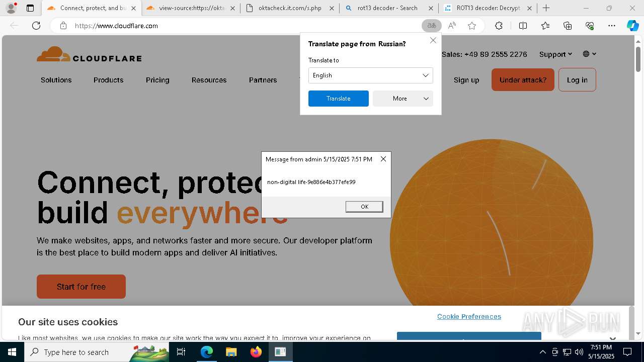Screen dimensions: 644x362
Task: Click the Read aloud icon
Action: point(452,26)
